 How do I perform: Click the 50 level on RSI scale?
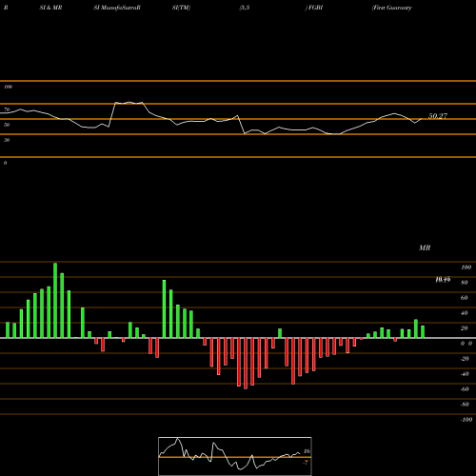7,125
